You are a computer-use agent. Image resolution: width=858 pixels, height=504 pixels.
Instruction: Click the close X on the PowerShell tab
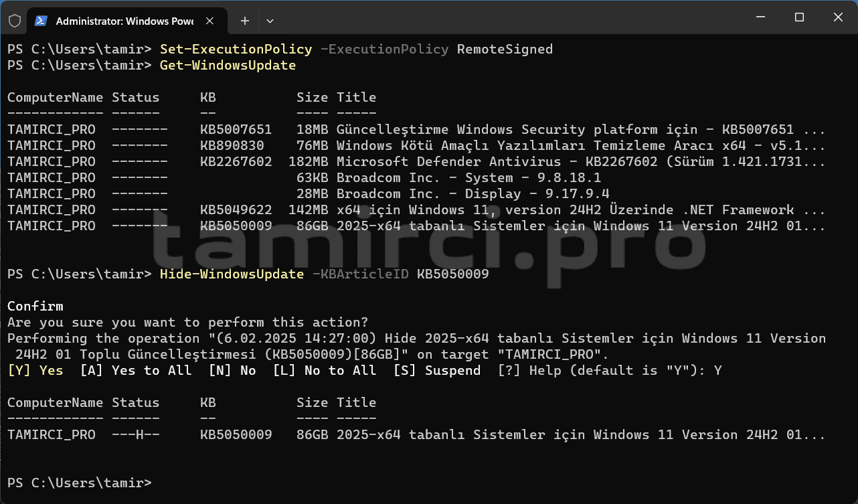(x=209, y=20)
